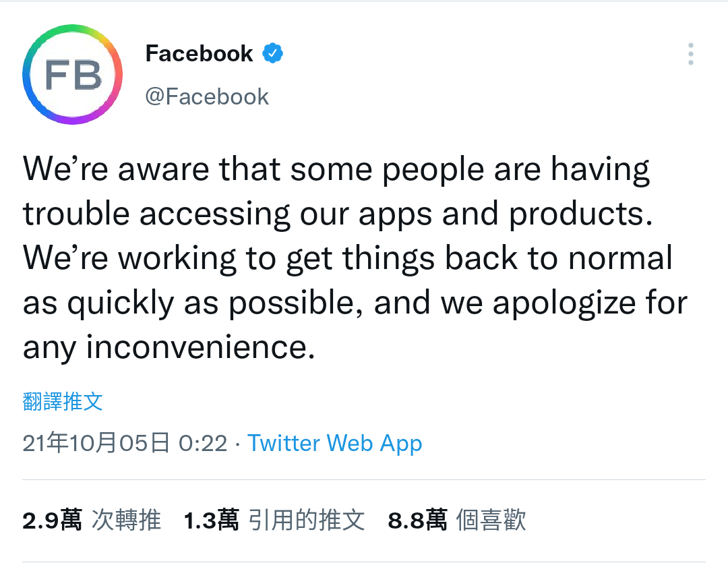Screen dimensions: 728x565
Task: Click the blue verified badge icon
Action: [x=272, y=53]
